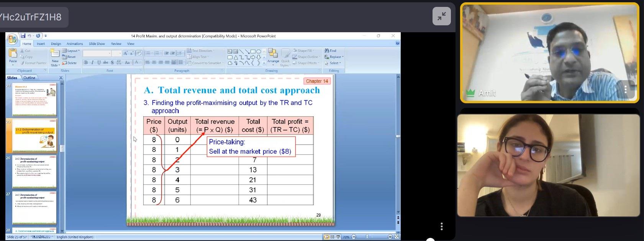Switch to Slide Sorter view in status bar
644x241 pixels.
[332, 237]
